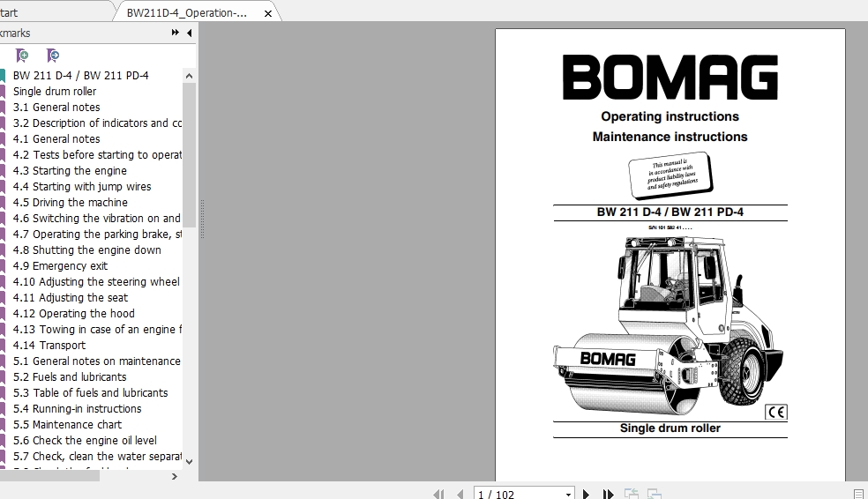Click the bookmarks vertical scrollbar thumb

coord(189,155)
